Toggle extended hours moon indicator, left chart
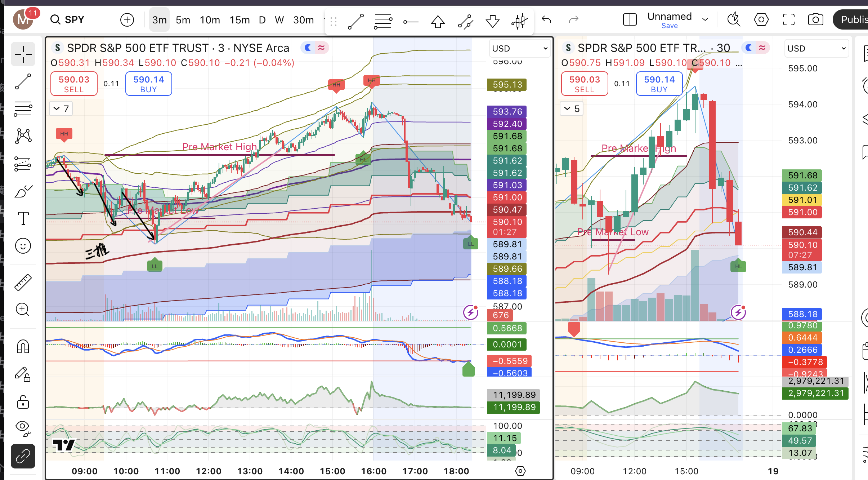Screen dimensions: 868x480 (308, 48)
